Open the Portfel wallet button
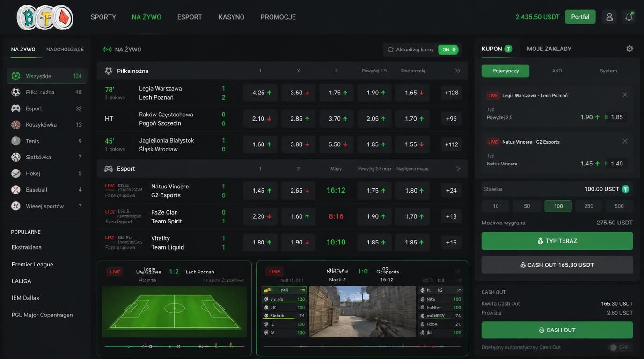This screenshot has height=359, width=644. click(x=580, y=17)
